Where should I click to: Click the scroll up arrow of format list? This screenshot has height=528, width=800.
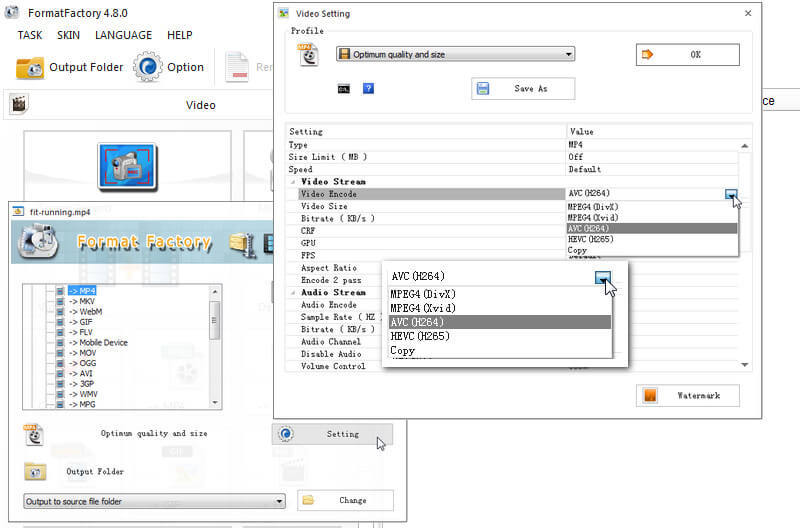[x=215, y=291]
